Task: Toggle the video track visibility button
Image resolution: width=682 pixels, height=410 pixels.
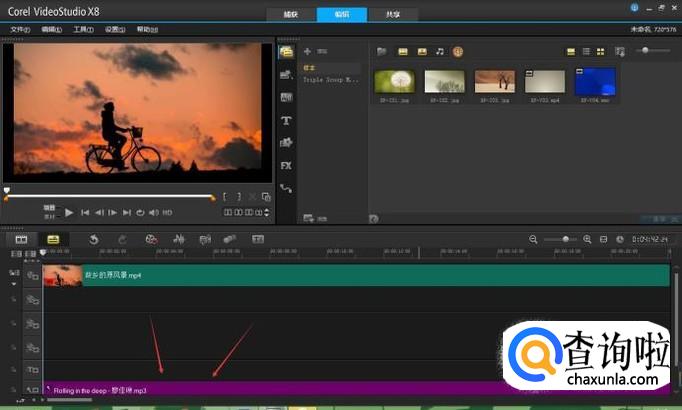Action: tap(32, 275)
